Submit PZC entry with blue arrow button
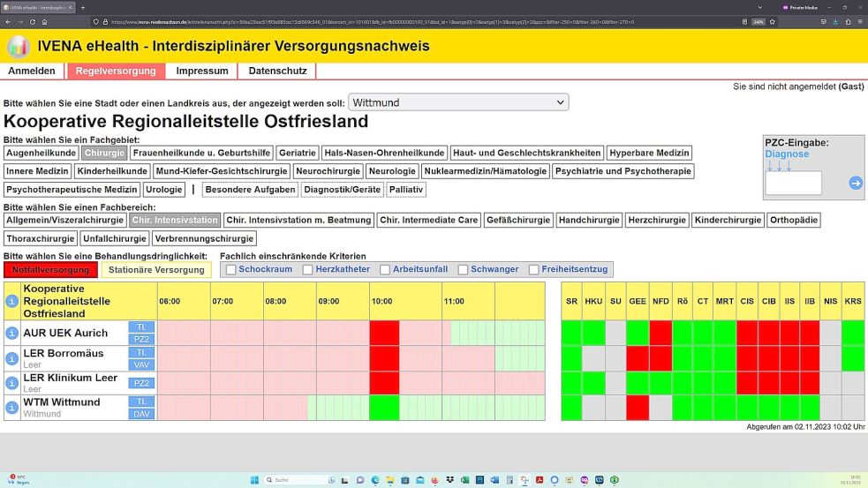The image size is (868, 488). [856, 184]
